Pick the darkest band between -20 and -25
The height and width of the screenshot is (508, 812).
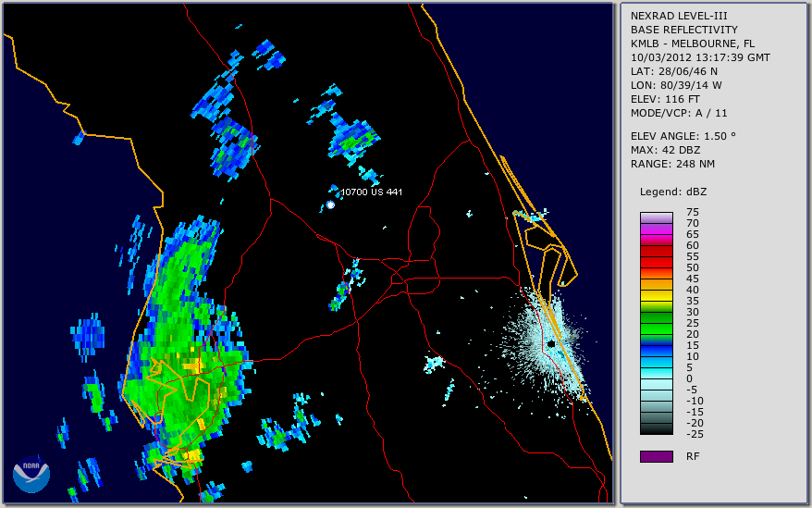(656, 428)
